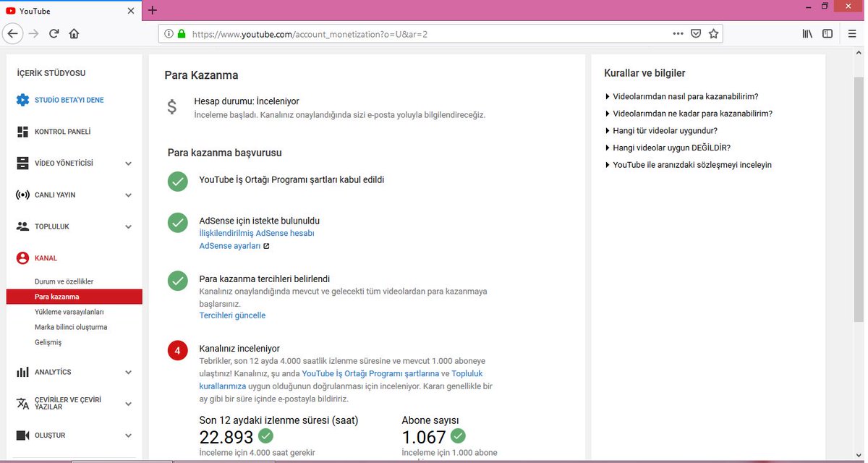The image size is (868, 463).
Task: Open Durum ve özellikler submenu item
Action: click(64, 281)
